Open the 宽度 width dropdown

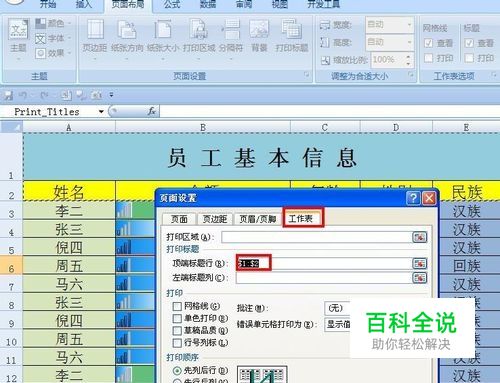[x=409, y=25]
